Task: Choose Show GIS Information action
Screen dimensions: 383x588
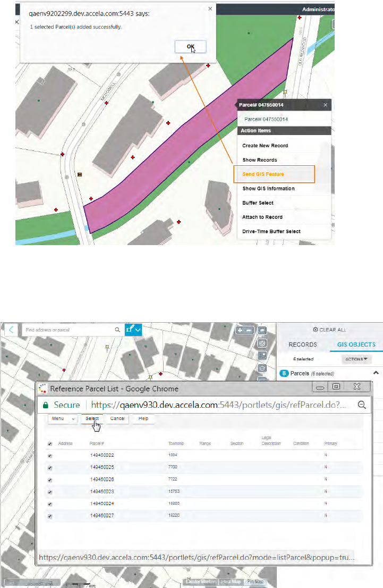Action: (268, 188)
